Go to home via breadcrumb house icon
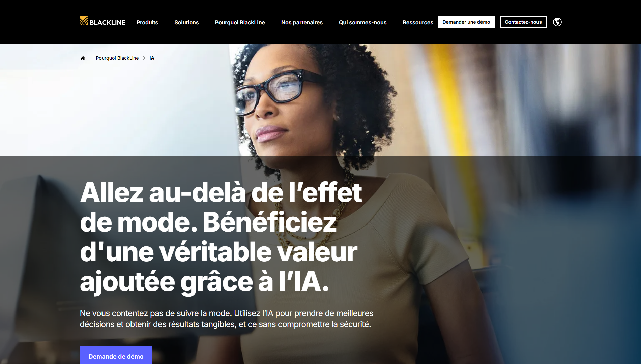This screenshot has height=364, width=641. [x=83, y=58]
